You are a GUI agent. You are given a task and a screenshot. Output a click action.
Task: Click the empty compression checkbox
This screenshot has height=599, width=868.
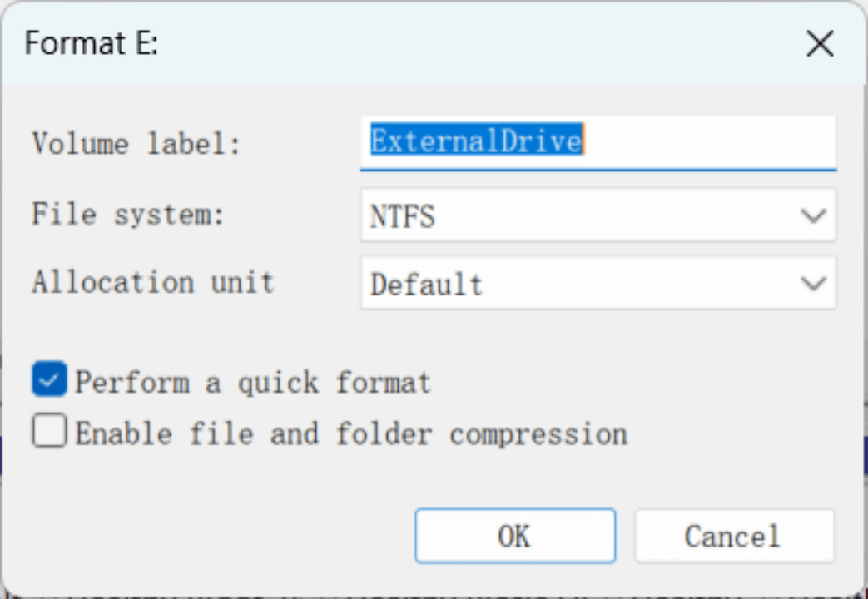coord(48,431)
